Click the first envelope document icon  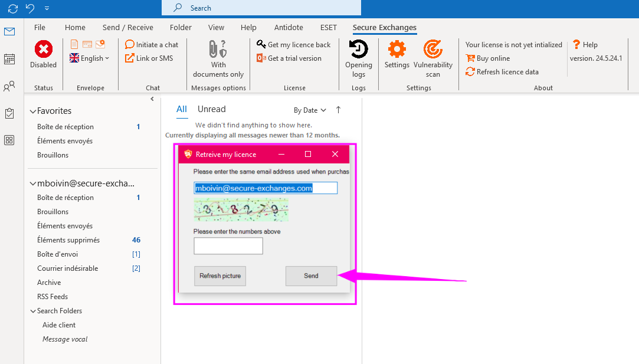point(74,44)
